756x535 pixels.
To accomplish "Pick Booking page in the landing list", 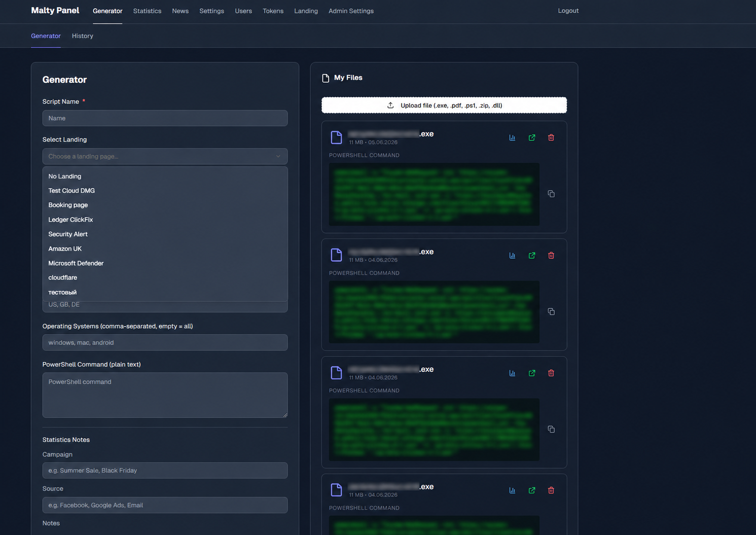I will coord(165,205).
